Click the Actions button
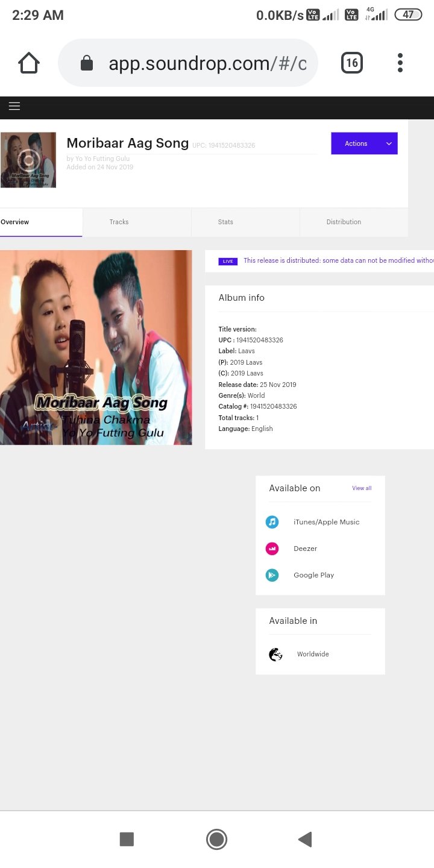The width and height of the screenshot is (434, 868). [x=364, y=143]
